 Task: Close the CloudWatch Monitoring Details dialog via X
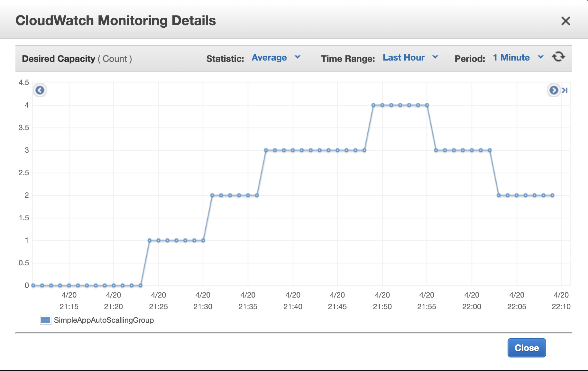565,21
